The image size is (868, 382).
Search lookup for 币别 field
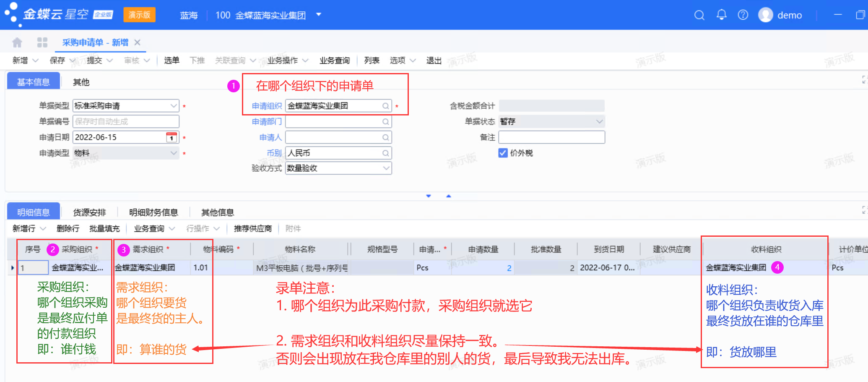385,153
